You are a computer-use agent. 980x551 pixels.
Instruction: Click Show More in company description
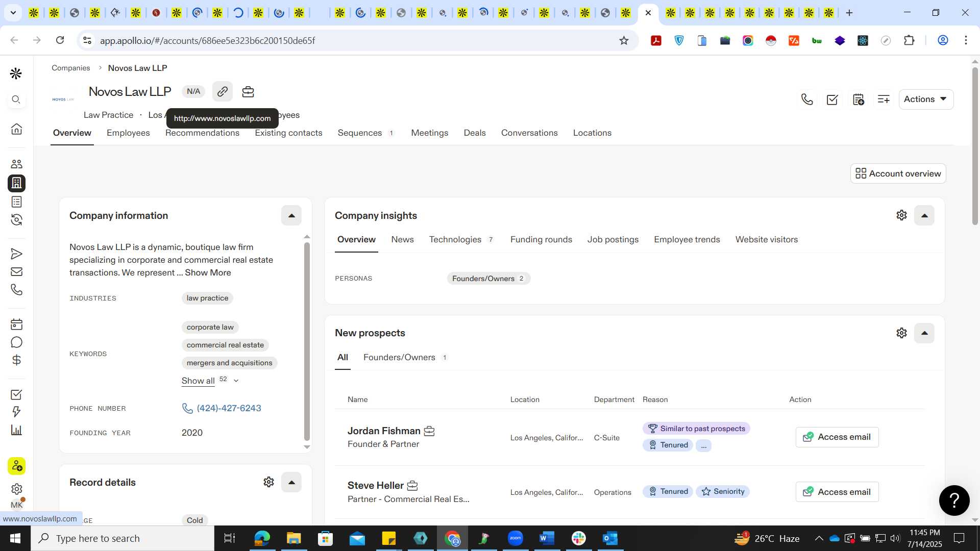208,272
